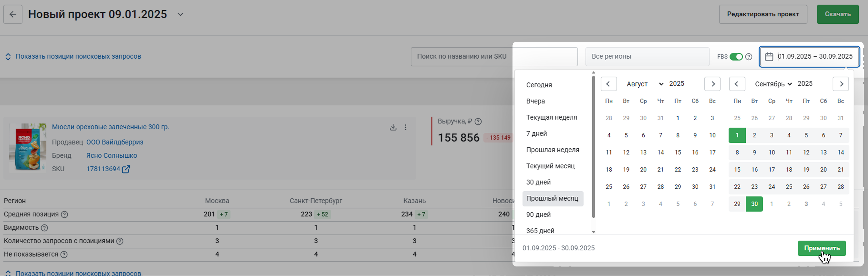Click the help icon next to FBS
This screenshot has height=276, width=868.
coord(749,56)
